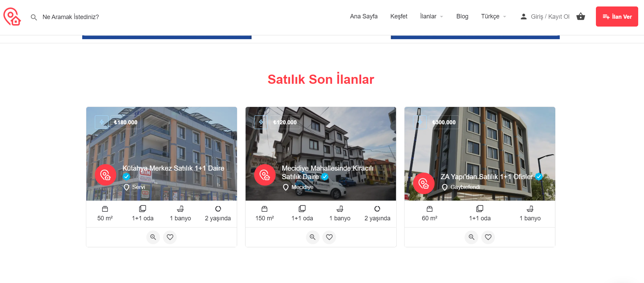Add Mecidiye listing to favorites

tap(329, 237)
